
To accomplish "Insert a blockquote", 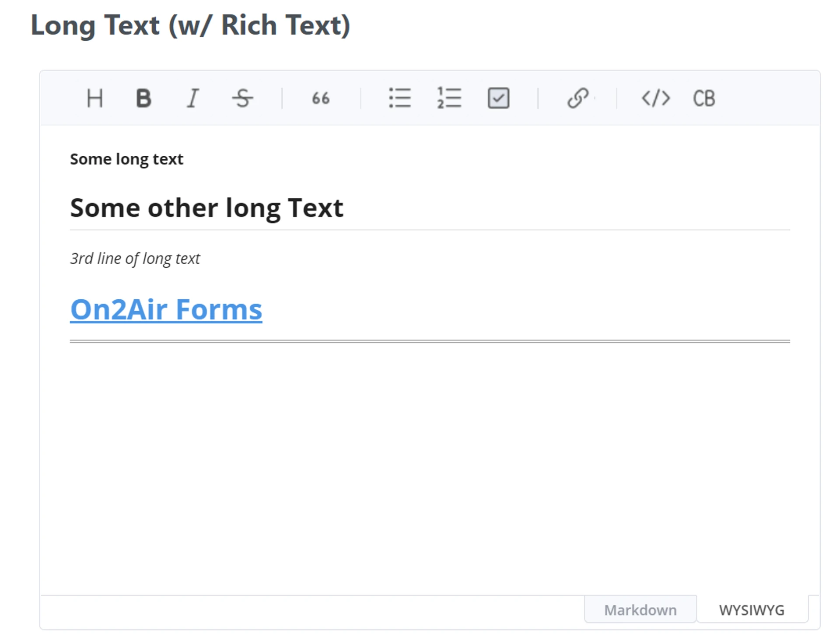I will tap(321, 98).
